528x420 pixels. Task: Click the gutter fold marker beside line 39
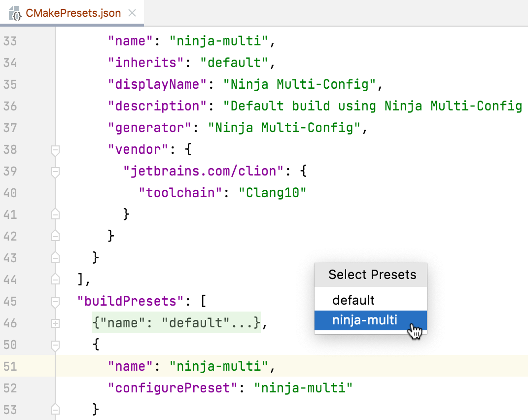pos(55,171)
